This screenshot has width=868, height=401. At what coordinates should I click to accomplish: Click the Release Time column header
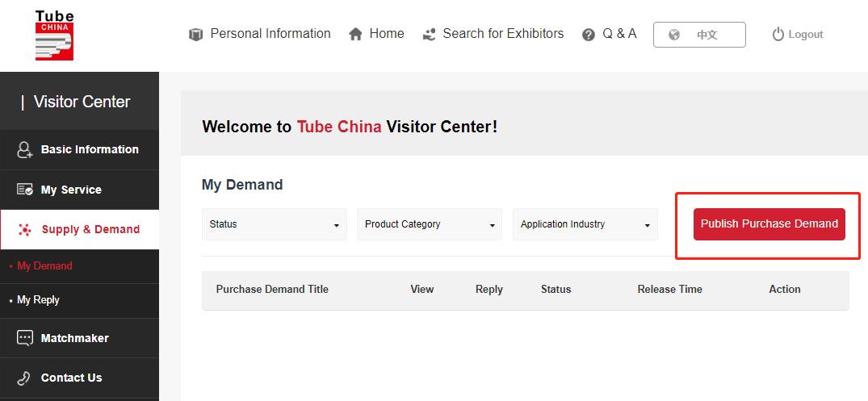(670, 290)
